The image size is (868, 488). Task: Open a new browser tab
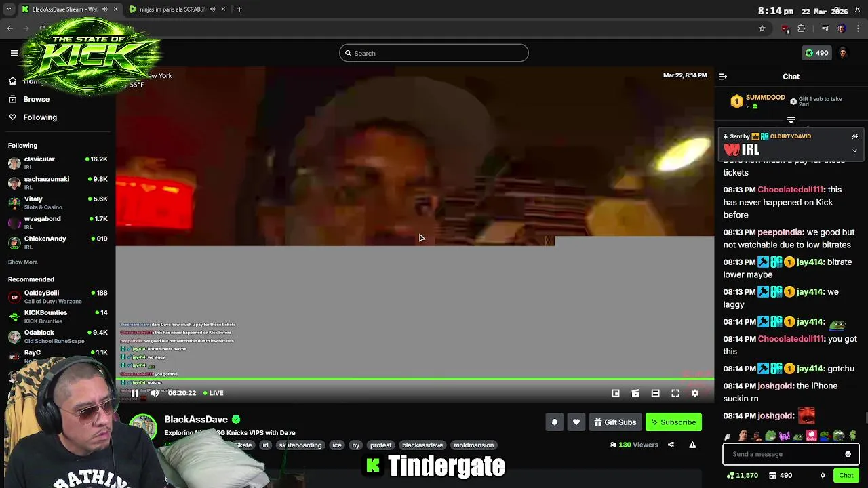239,9
